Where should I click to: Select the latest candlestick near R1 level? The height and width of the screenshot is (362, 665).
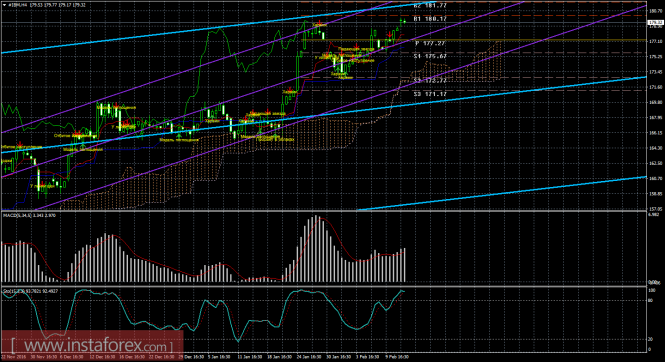(x=404, y=21)
